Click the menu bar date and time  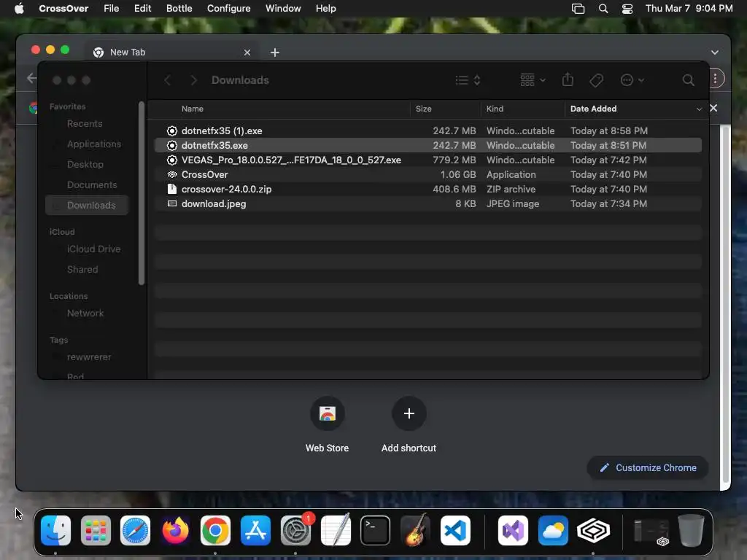click(x=689, y=9)
